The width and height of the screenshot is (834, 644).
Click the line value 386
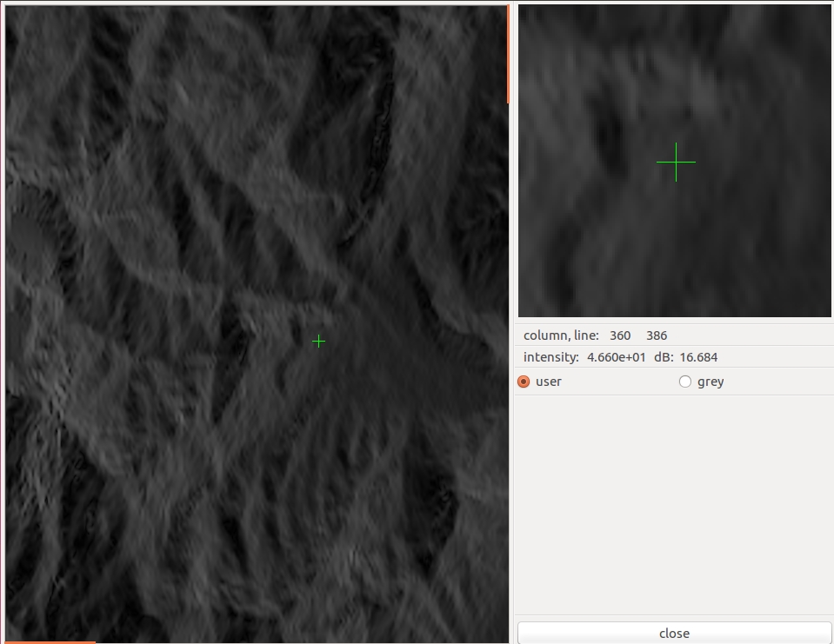(x=657, y=335)
